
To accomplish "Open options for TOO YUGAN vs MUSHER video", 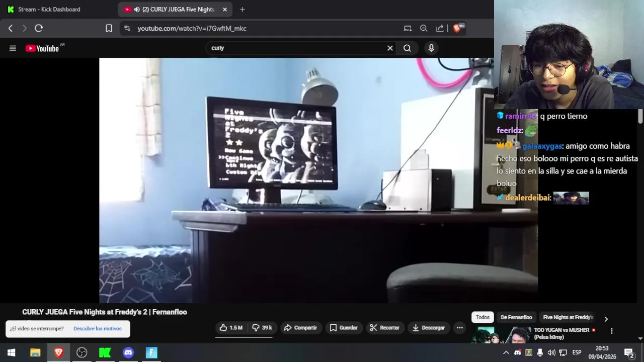I will 612,331.
